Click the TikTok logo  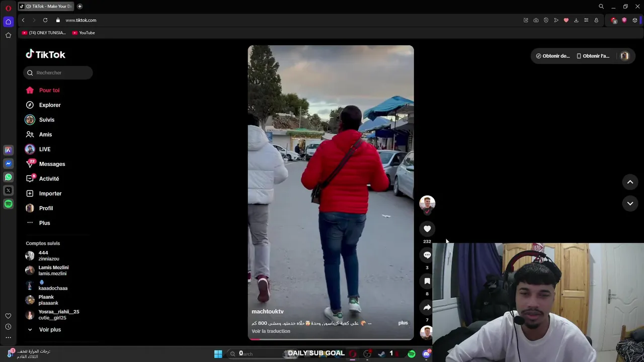pyautogui.click(x=45, y=54)
